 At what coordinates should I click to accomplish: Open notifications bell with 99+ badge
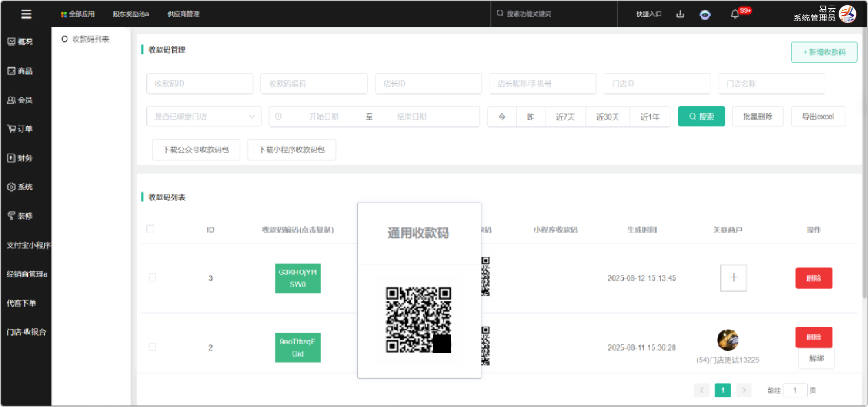coord(735,14)
